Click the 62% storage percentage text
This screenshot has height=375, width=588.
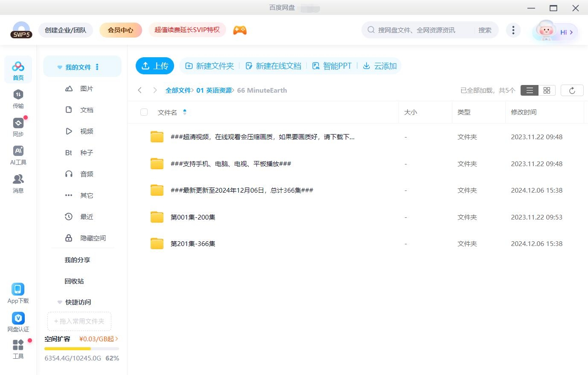112,358
